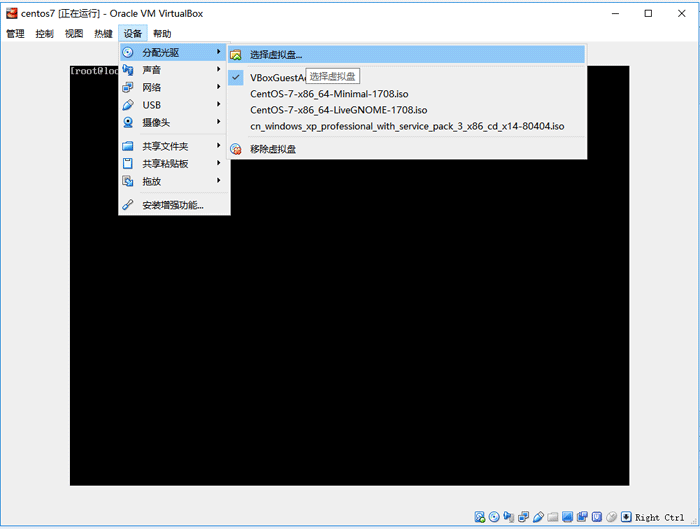The image size is (700, 529).
Task: Click the disc icon beside 分配光驱
Action: tap(128, 52)
